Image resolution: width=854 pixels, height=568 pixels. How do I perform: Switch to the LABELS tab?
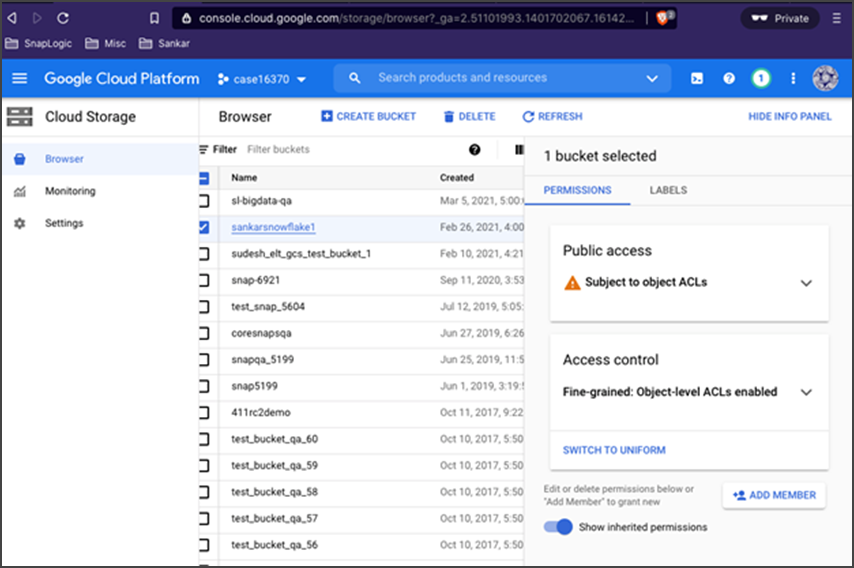click(x=668, y=190)
